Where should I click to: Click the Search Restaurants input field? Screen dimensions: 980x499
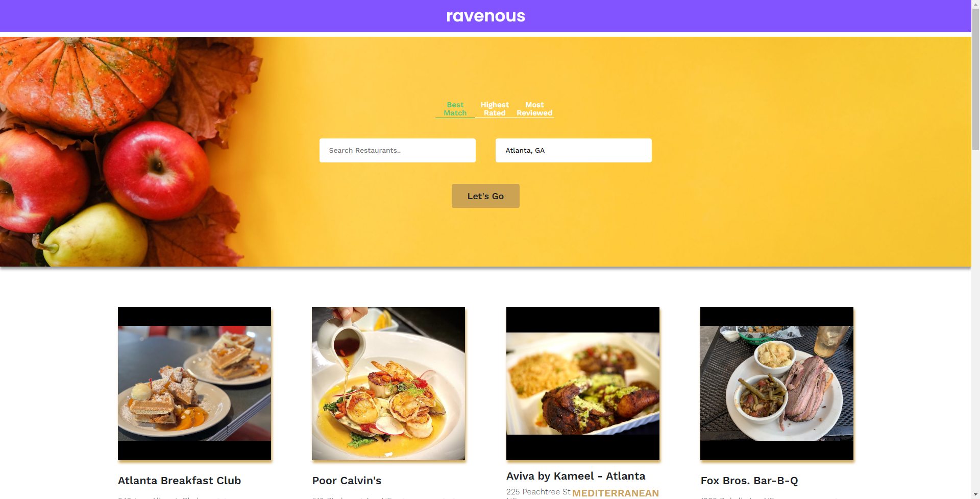point(398,151)
